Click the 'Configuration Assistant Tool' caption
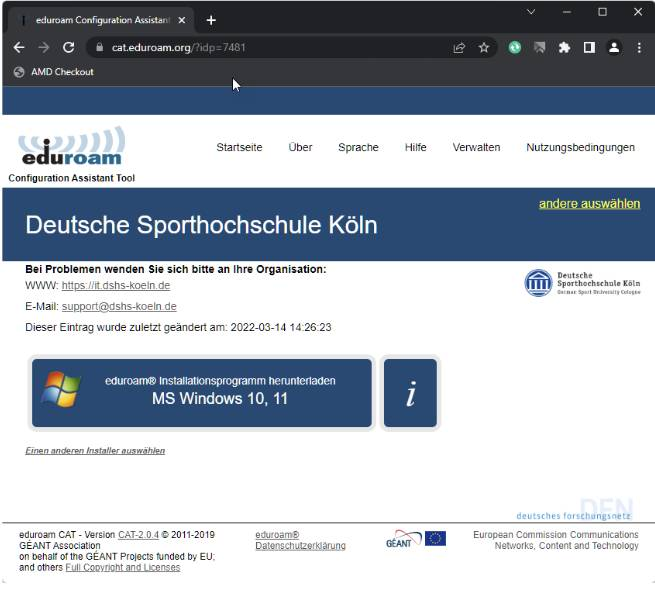 pyautogui.click(x=71, y=178)
